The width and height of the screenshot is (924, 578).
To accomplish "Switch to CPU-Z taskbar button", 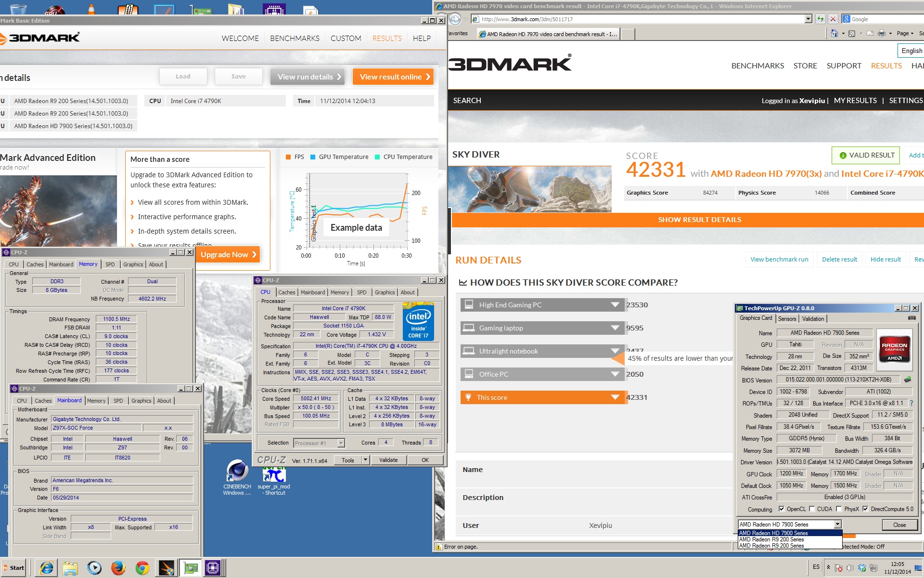I will pos(212,568).
